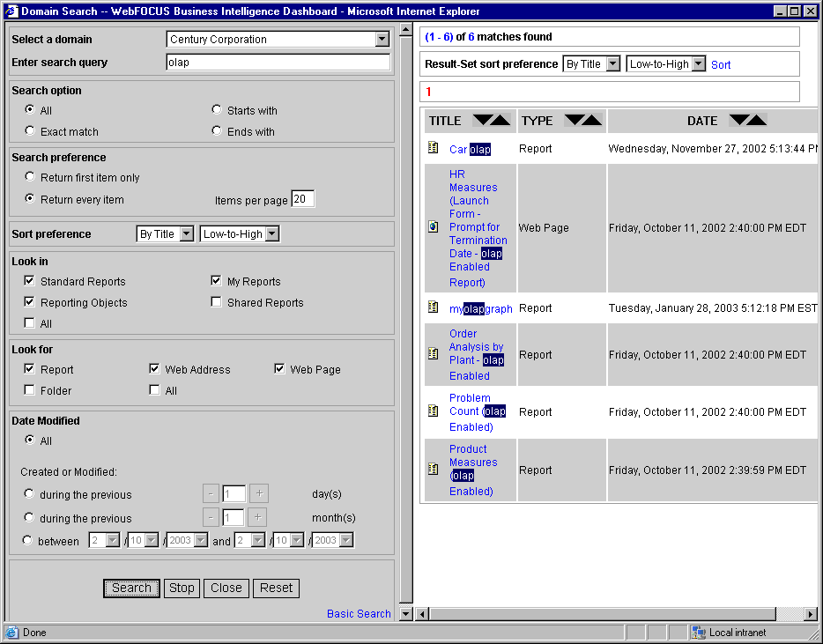The width and height of the screenshot is (823, 644).
Task: Sort TYPE column ascending with up arrow
Action: point(592,120)
